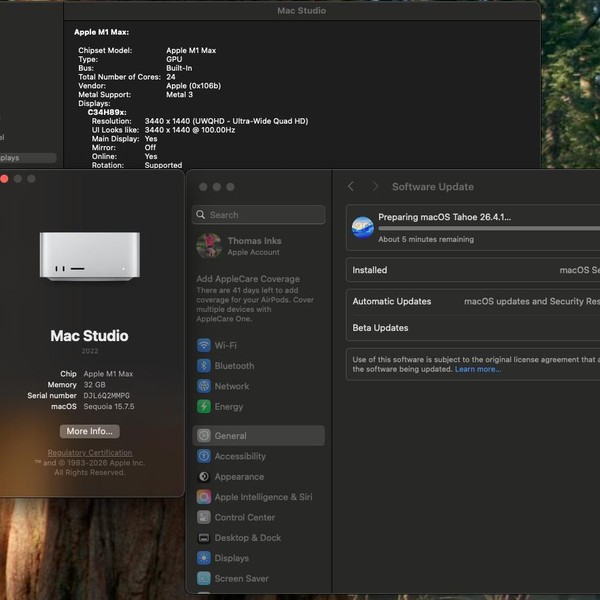Open the Beta Updates row
The image size is (600, 600).
tap(473, 328)
